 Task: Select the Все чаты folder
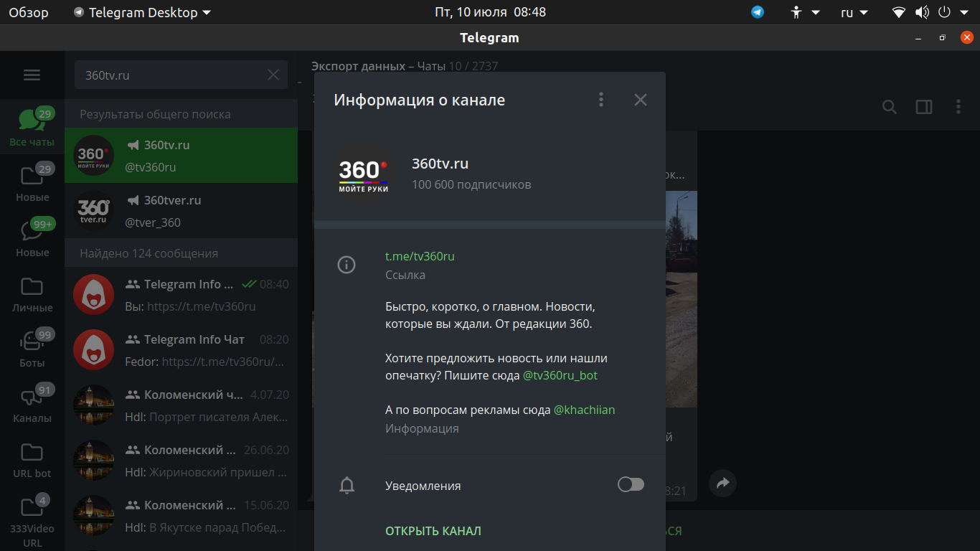tap(32, 127)
